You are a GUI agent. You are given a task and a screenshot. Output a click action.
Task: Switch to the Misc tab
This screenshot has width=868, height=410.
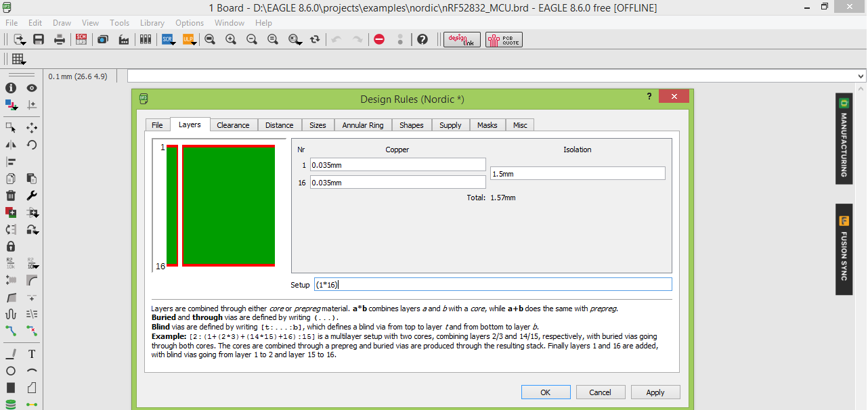(520, 125)
